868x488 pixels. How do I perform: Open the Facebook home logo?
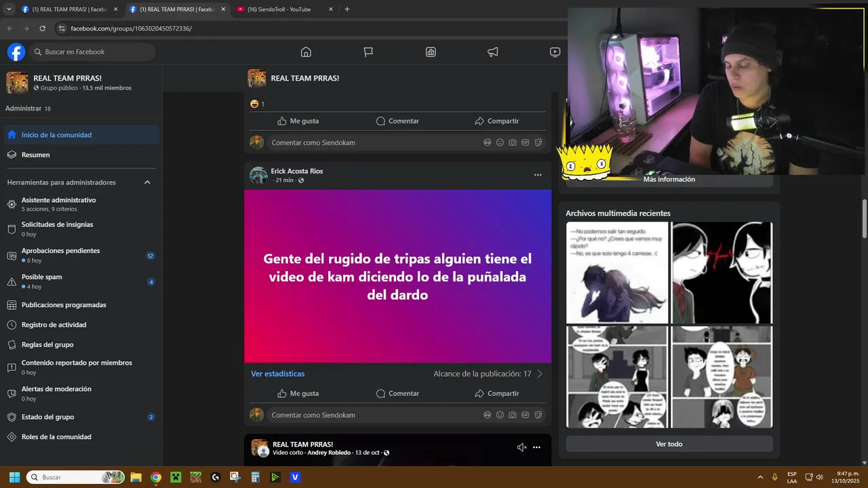(x=16, y=52)
